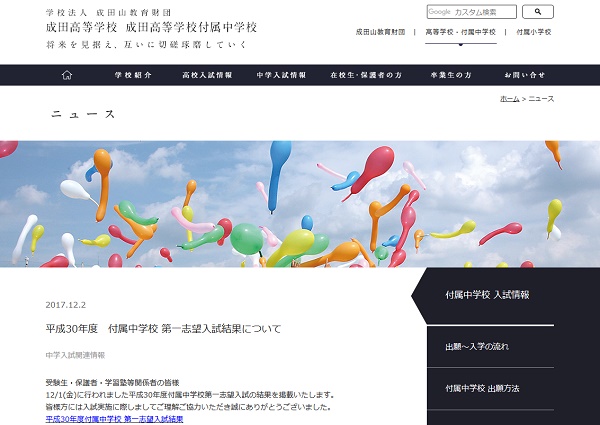Click the ホーム breadcrumb link
Image resolution: width=600 pixels, height=425 pixels.
coord(509,99)
